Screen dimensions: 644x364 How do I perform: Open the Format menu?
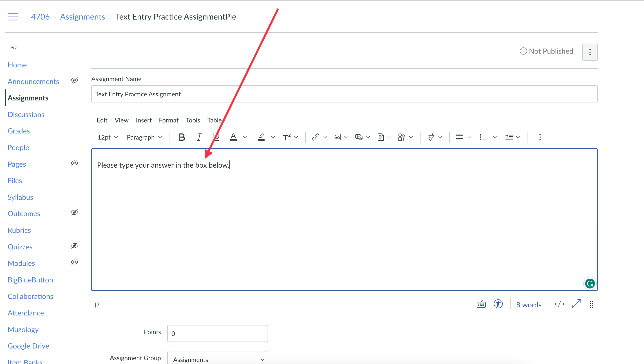click(x=169, y=120)
